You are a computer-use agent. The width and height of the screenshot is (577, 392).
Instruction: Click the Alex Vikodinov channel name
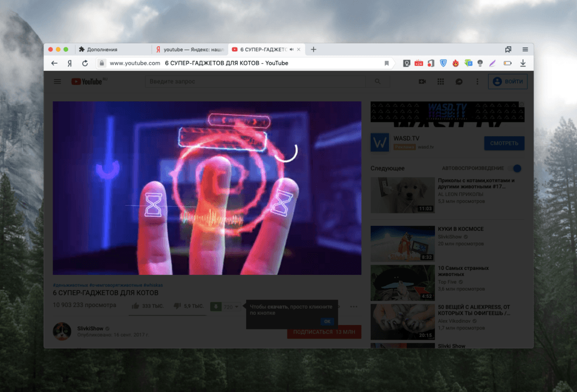click(454, 321)
